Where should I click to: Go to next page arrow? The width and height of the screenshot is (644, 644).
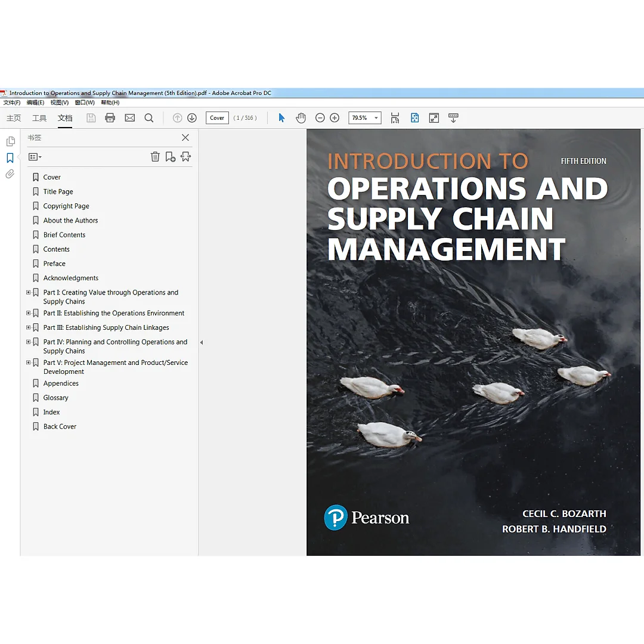[192, 118]
